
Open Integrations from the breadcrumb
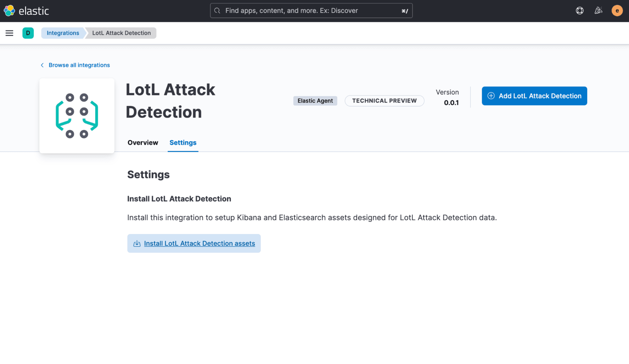(63, 33)
